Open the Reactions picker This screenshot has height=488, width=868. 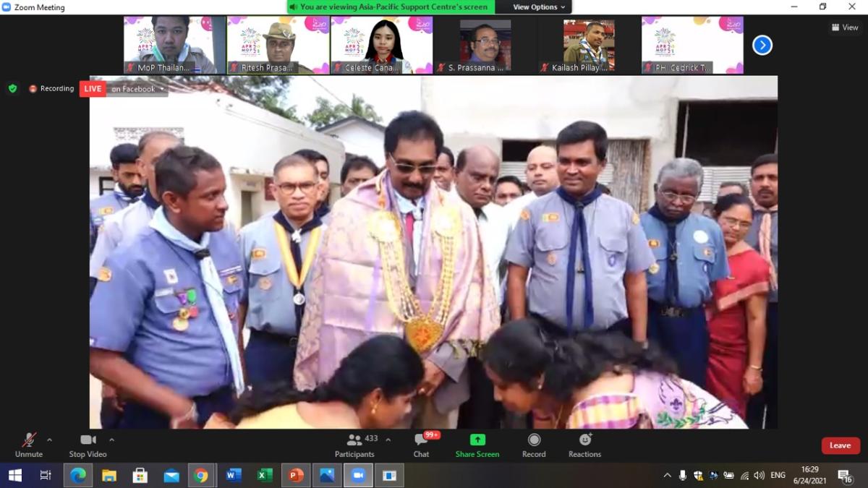[584, 444]
